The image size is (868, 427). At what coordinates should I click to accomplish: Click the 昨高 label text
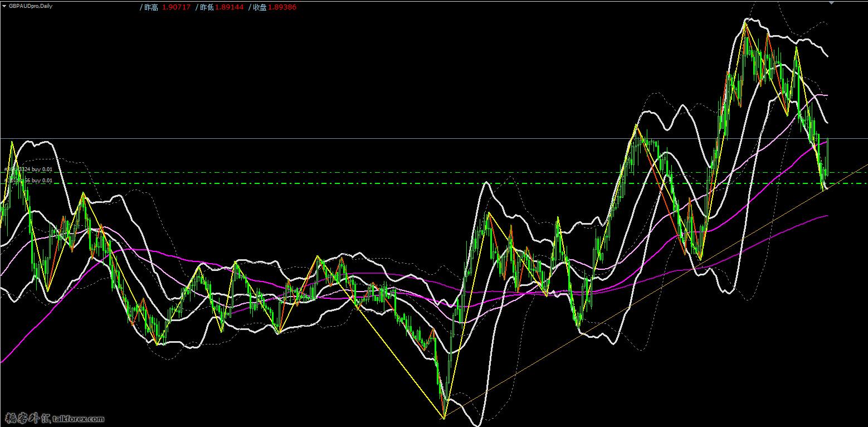(x=150, y=7)
